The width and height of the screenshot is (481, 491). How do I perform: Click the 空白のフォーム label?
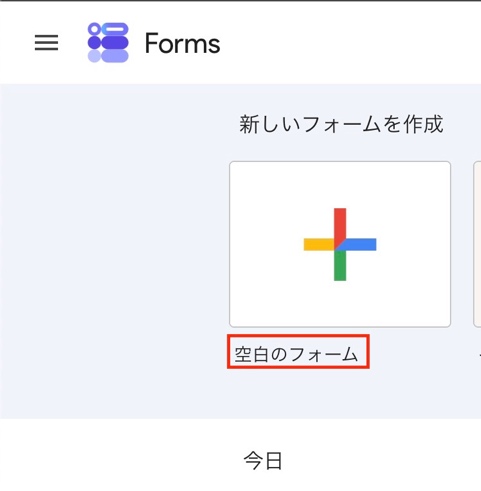pos(296,354)
